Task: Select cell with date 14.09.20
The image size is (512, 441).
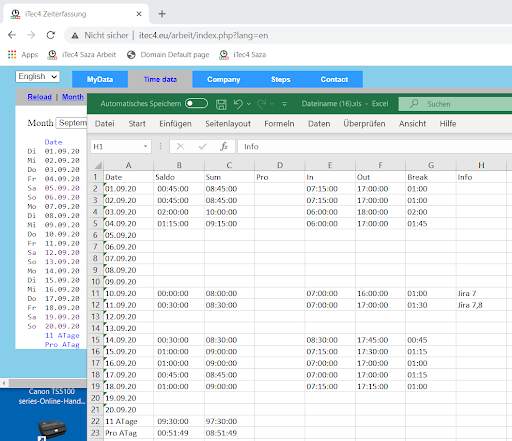Action: click(x=128, y=340)
